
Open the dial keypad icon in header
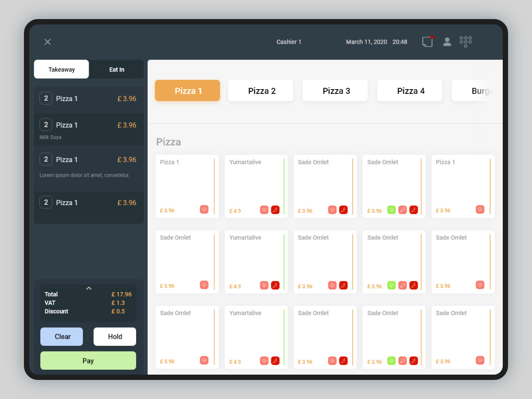pos(465,42)
